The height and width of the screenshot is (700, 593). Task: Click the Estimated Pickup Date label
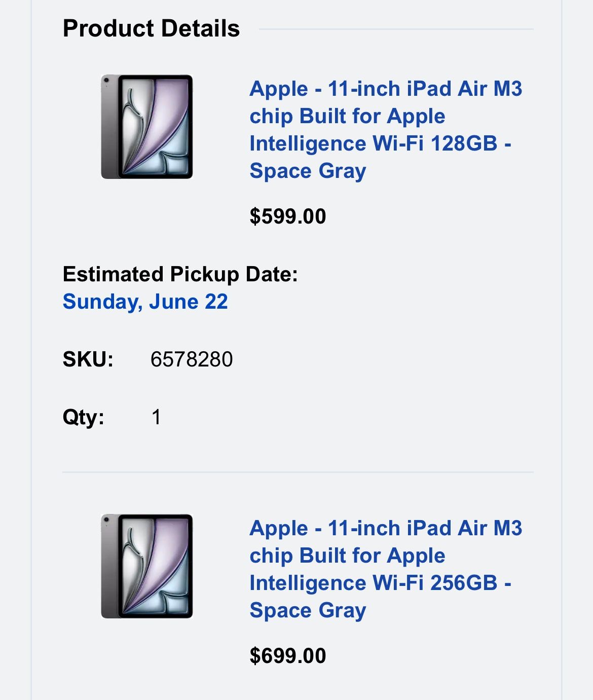point(180,274)
